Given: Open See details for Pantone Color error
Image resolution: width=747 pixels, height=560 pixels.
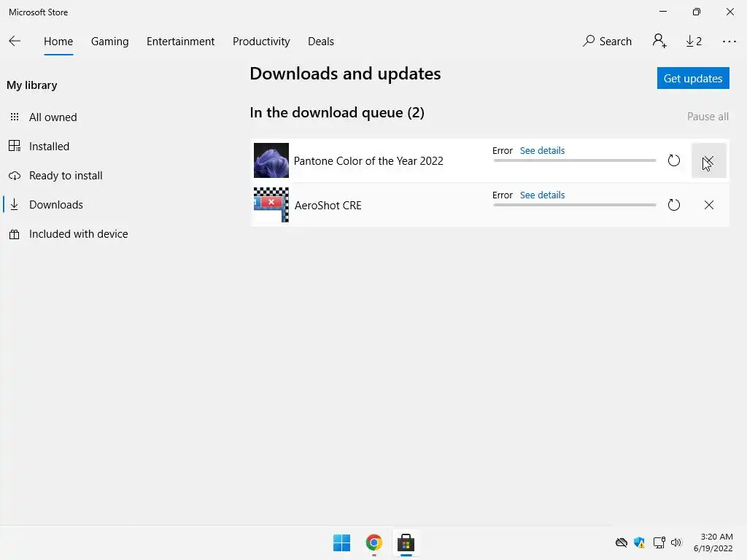Looking at the screenshot, I should 542,150.
